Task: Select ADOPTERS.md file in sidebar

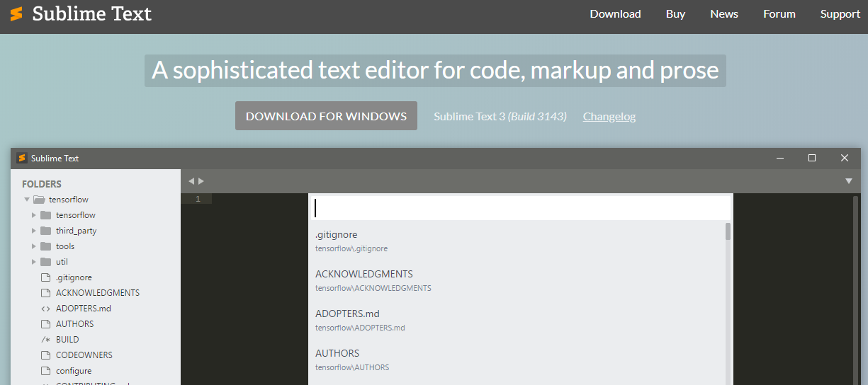Action: [x=84, y=309]
